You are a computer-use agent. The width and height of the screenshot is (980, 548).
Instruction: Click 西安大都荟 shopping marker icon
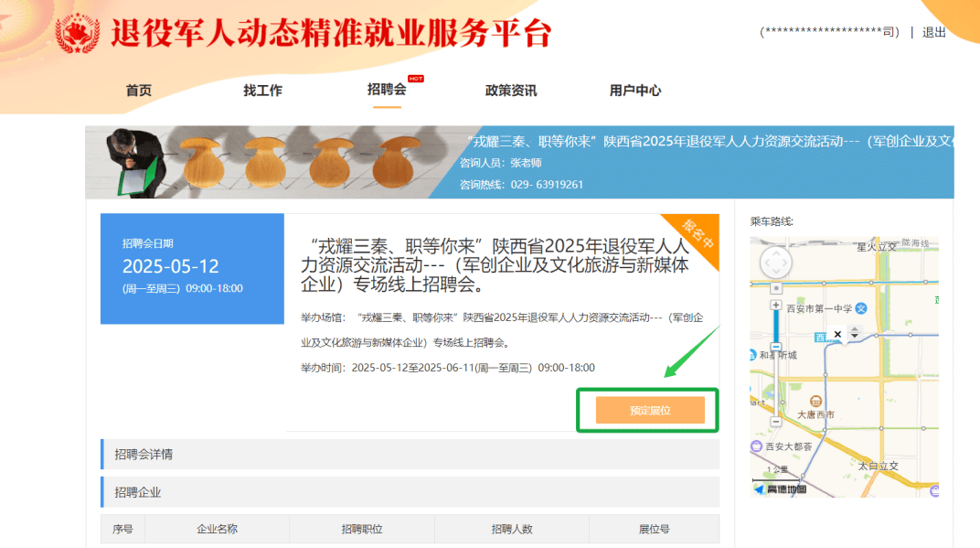tap(756, 446)
